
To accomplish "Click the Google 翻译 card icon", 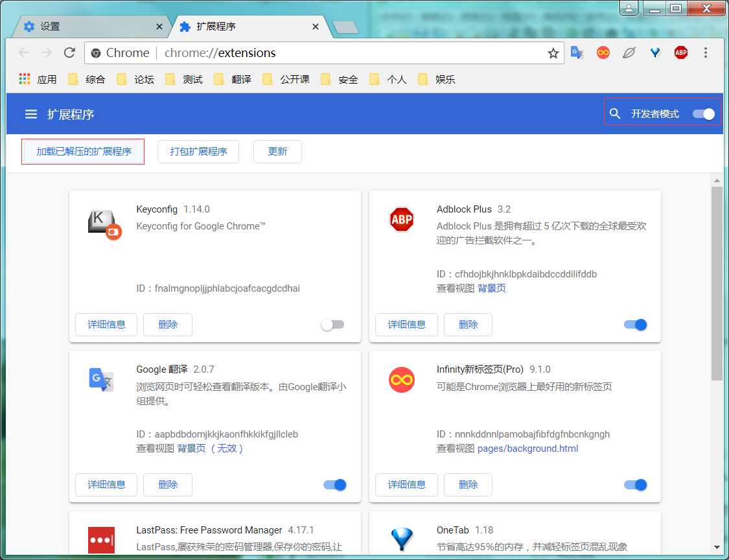I will point(101,380).
